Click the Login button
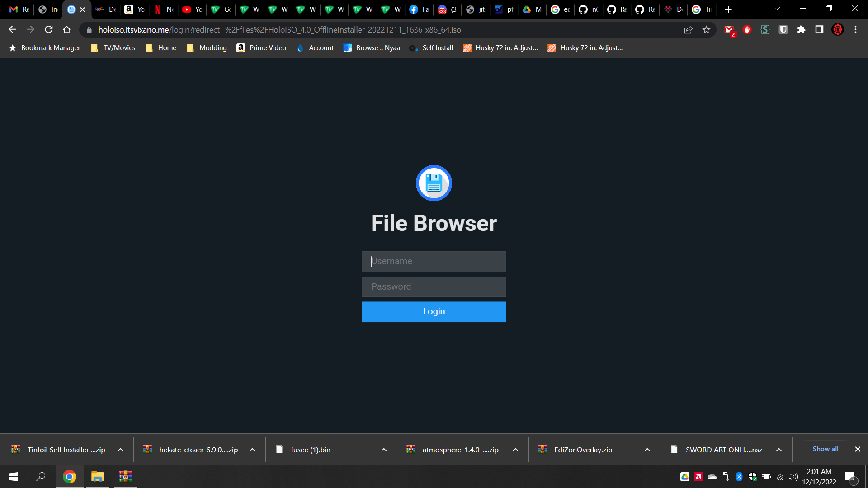Viewport: 868px width, 488px height. tap(434, 311)
